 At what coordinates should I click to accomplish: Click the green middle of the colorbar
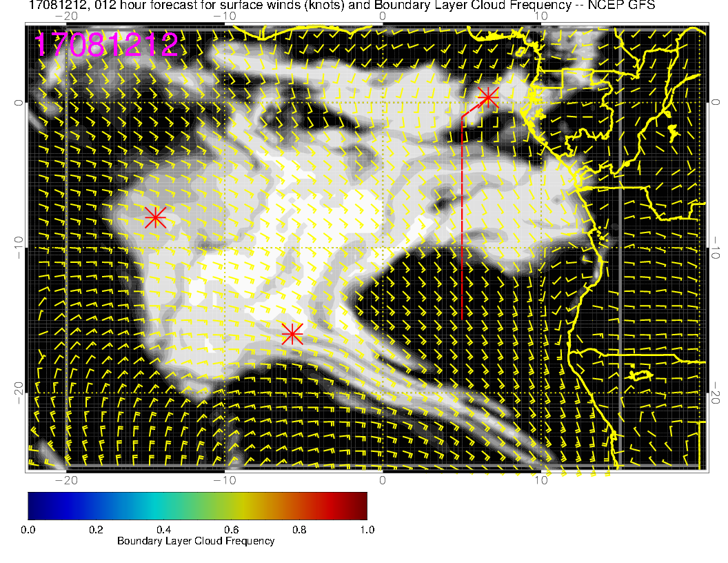tap(197, 506)
